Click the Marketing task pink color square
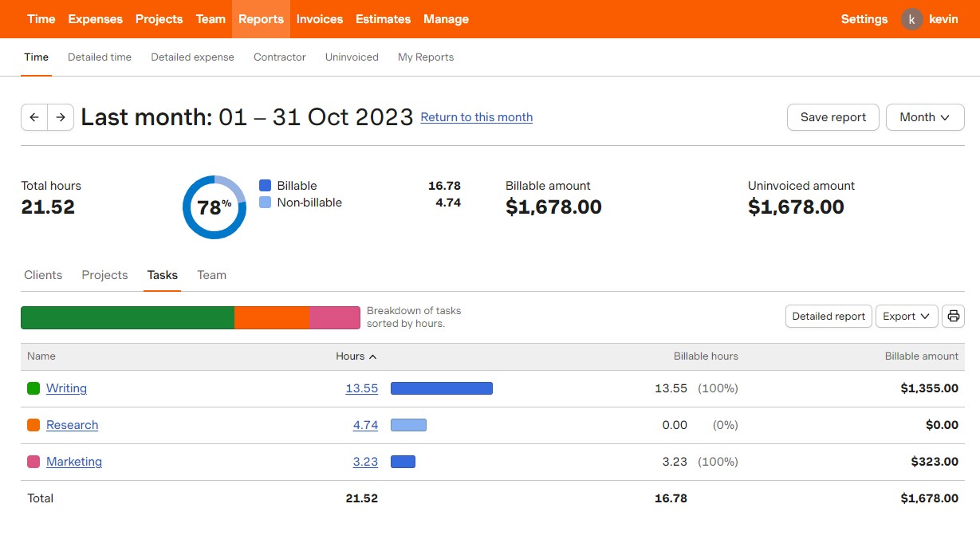 click(33, 462)
